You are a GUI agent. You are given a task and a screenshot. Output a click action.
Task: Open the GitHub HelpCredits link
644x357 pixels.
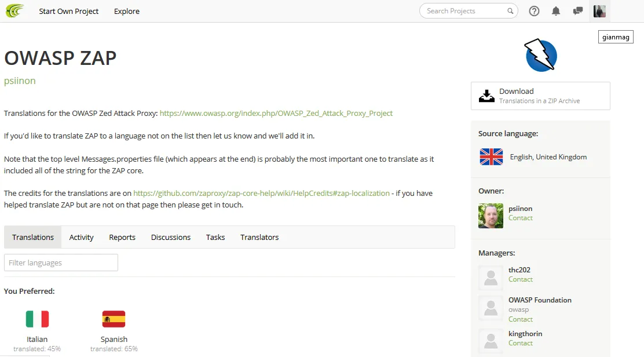pos(261,193)
